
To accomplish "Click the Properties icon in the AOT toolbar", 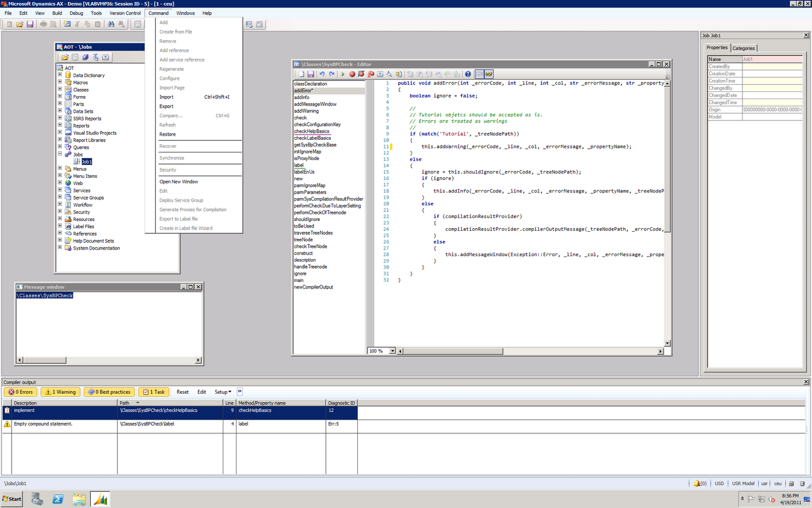I will [x=75, y=57].
